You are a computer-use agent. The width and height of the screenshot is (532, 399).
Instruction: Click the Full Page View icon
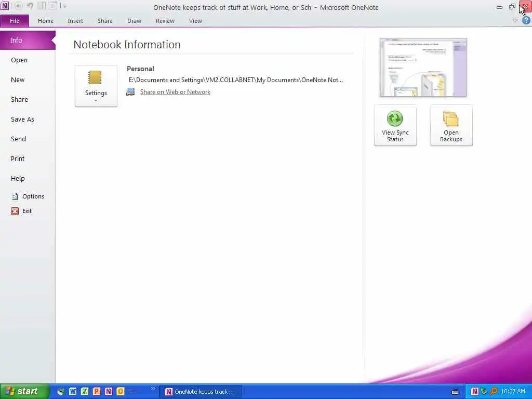(53, 6)
